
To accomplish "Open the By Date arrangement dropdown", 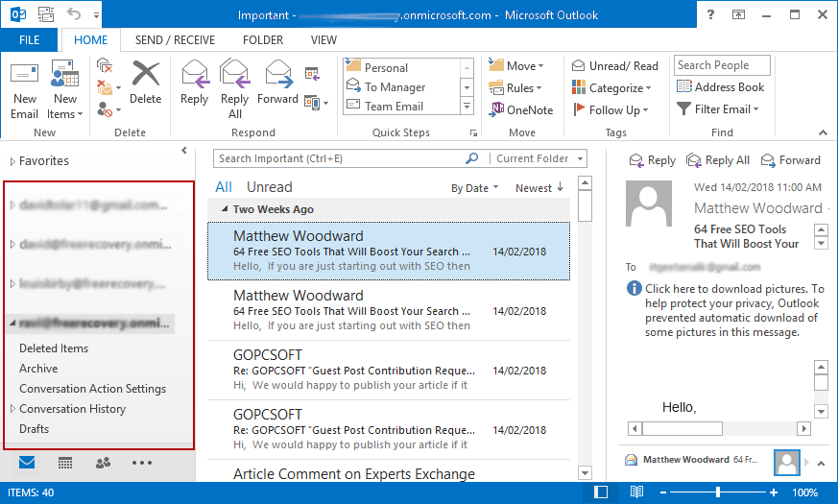I will pos(474,188).
